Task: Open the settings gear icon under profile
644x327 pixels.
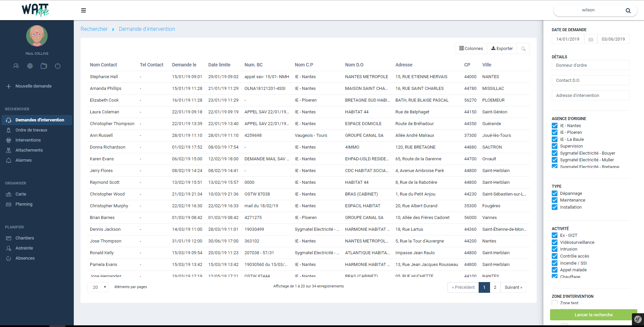Action: [x=30, y=66]
